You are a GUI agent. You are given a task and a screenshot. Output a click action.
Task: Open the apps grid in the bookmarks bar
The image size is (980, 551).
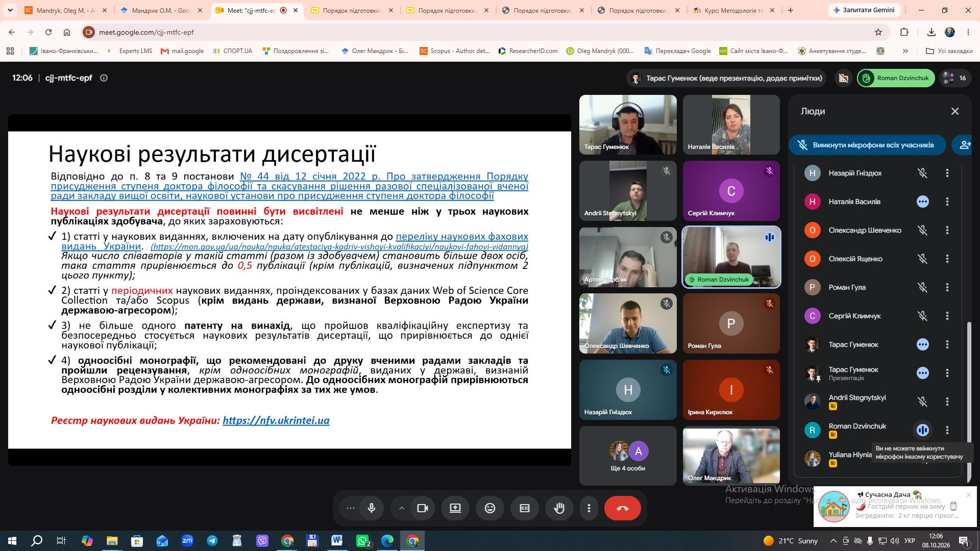coord(10,51)
